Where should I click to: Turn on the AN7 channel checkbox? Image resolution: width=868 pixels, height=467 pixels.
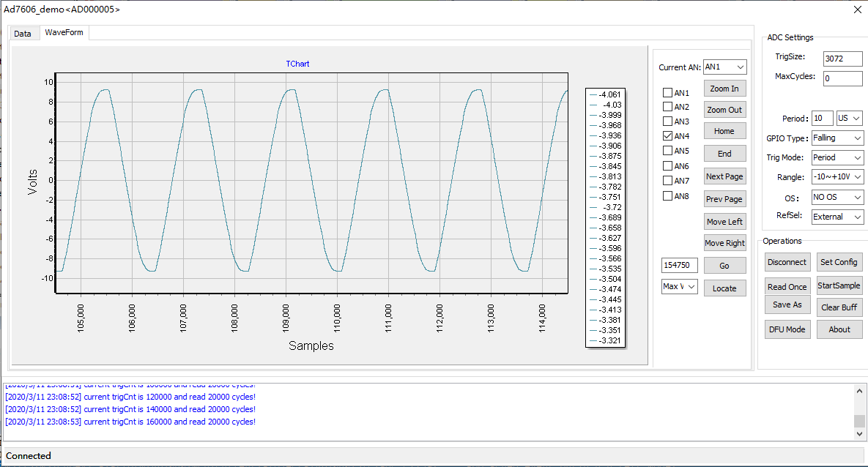667,180
